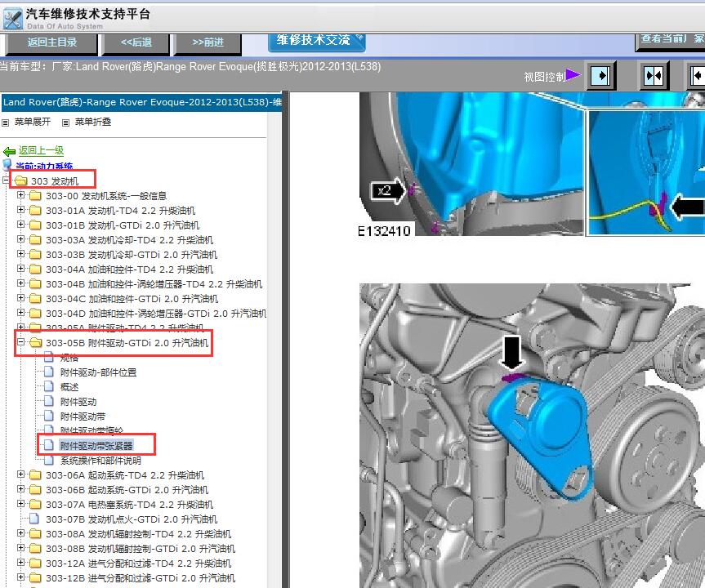Screen dimensions: 705x588
Task: Expand the 303-04D 涡轮增压器-GTDi node
Action: [x=20, y=313]
